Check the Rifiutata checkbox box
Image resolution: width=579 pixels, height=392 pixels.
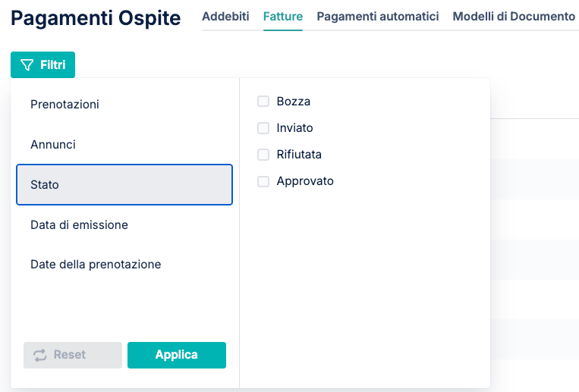tap(263, 155)
